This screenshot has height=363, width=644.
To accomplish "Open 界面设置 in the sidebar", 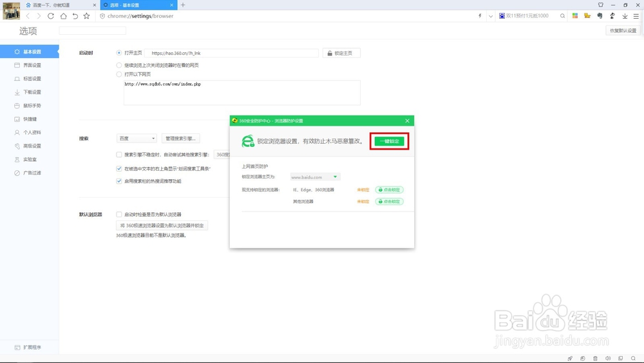I will (29, 65).
